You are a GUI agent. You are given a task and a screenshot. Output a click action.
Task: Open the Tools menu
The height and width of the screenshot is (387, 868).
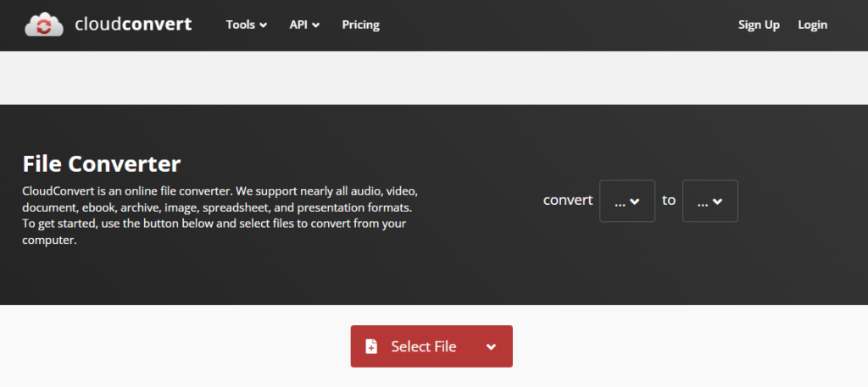tap(246, 25)
